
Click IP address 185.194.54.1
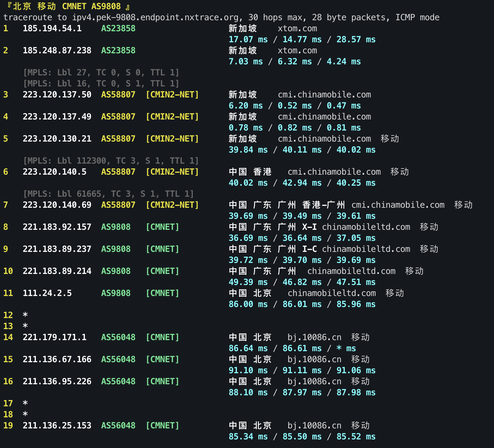52,28
